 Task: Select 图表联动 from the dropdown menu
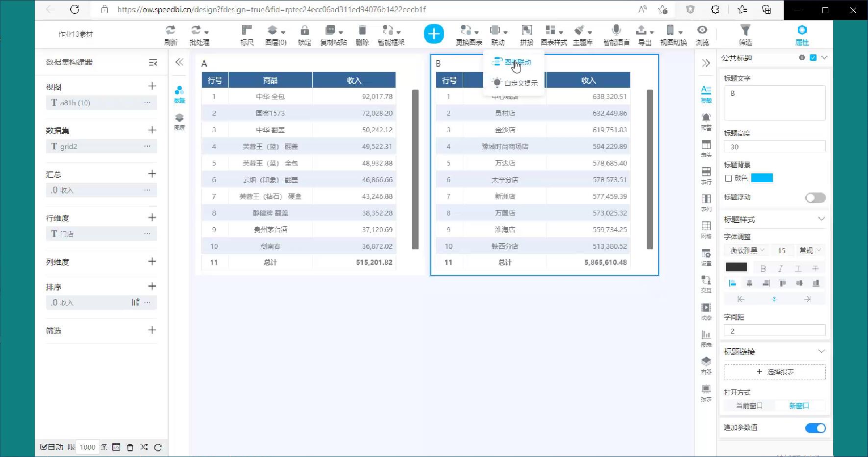(x=517, y=62)
